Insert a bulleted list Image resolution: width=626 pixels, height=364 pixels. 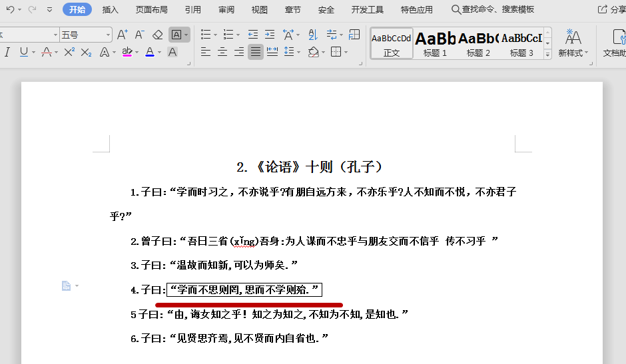coord(206,35)
